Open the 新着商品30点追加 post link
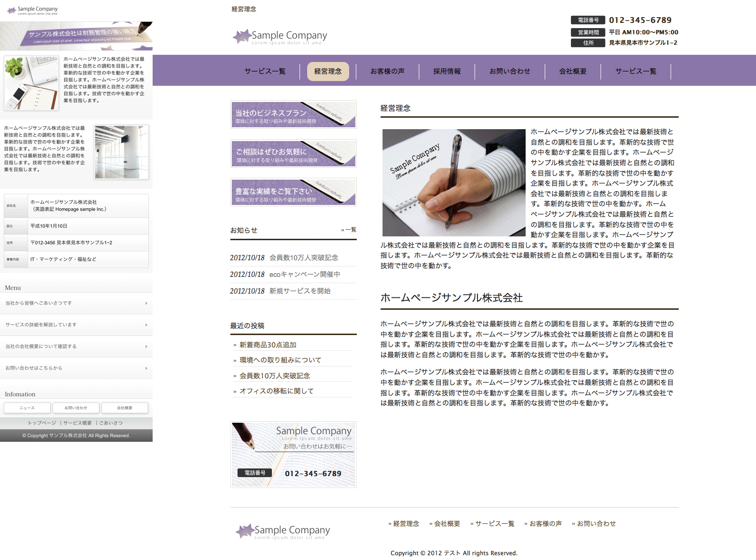Screen dimensions: 756x560 (268, 345)
